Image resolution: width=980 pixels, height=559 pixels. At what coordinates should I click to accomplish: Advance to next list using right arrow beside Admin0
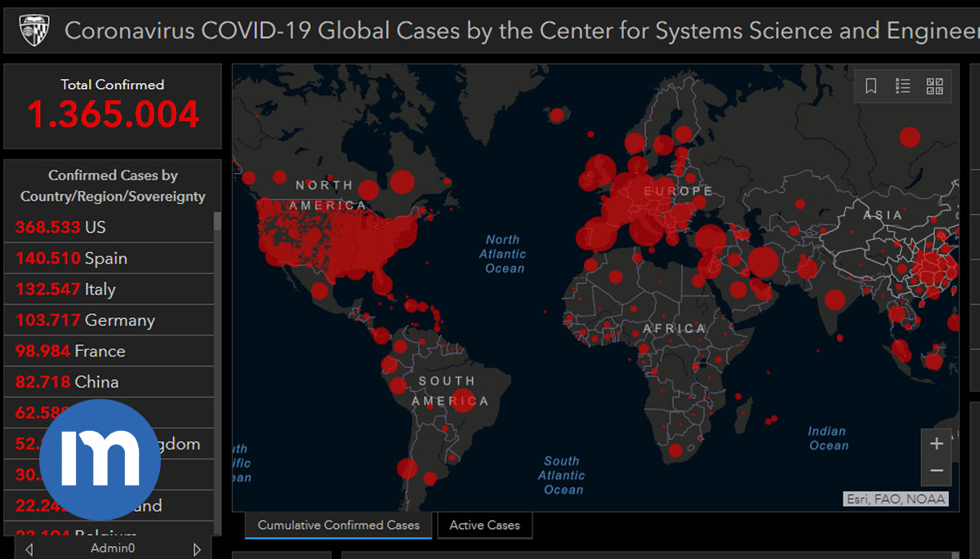point(197,549)
